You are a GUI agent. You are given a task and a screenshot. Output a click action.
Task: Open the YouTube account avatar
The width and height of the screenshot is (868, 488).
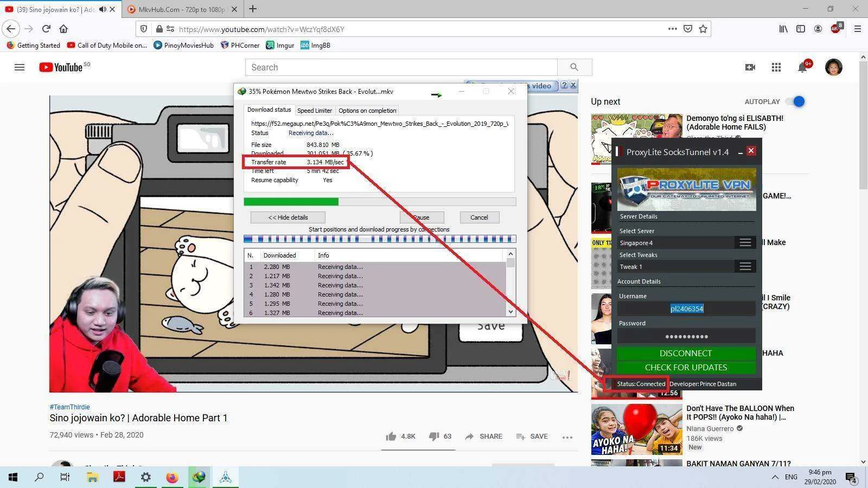(x=834, y=67)
